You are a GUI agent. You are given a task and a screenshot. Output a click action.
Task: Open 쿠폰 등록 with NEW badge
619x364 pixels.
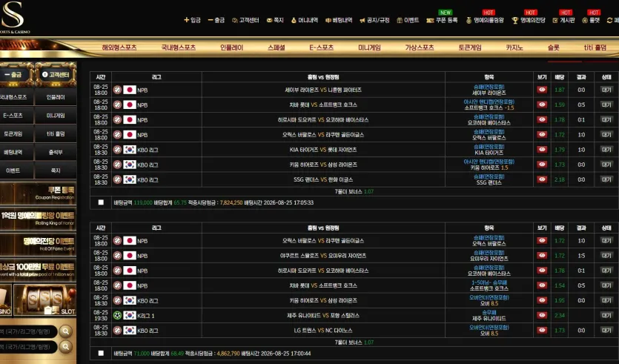point(442,20)
